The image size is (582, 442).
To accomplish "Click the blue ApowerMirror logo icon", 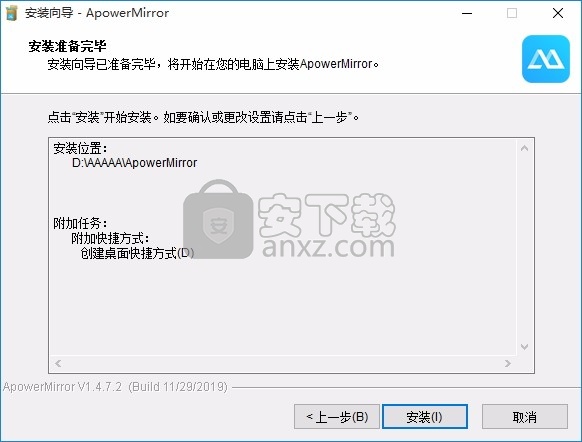I will pos(546,59).
